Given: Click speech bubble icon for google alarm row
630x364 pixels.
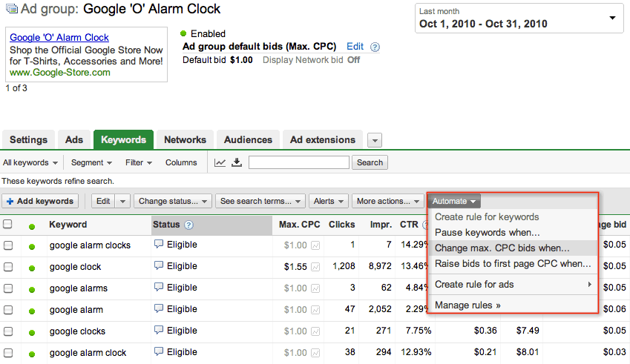Looking at the screenshot, I should tap(159, 308).
